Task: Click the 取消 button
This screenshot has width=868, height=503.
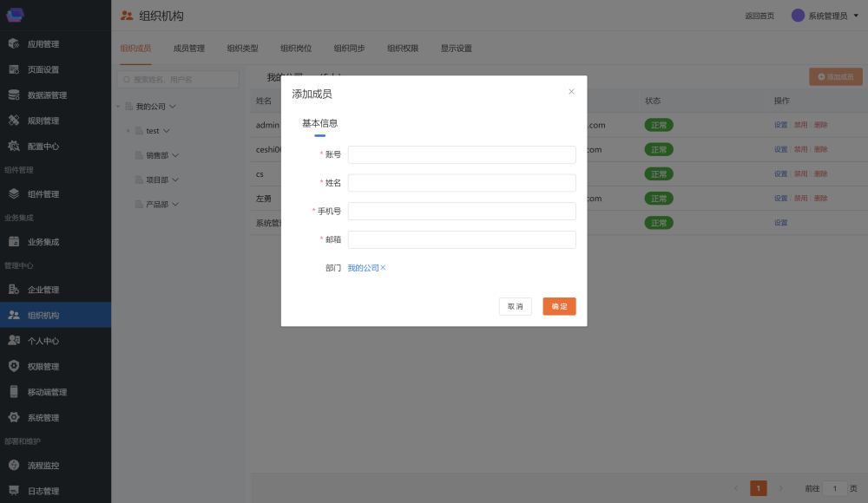Action: coord(516,306)
